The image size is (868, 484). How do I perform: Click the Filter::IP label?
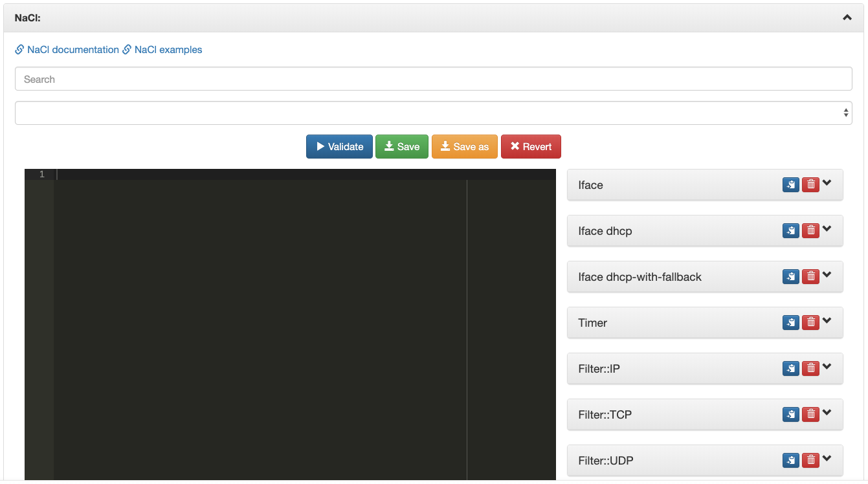coord(599,368)
